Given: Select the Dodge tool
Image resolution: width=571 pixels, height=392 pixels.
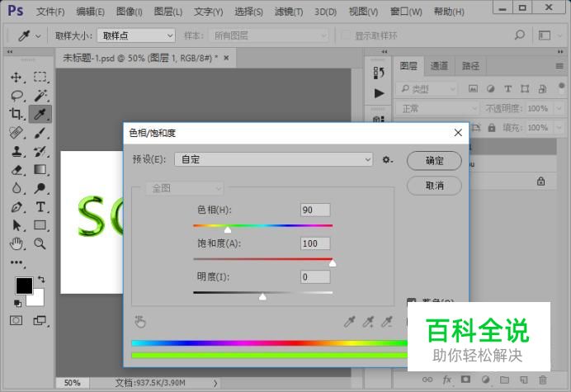Looking at the screenshot, I should click(40, 188).
